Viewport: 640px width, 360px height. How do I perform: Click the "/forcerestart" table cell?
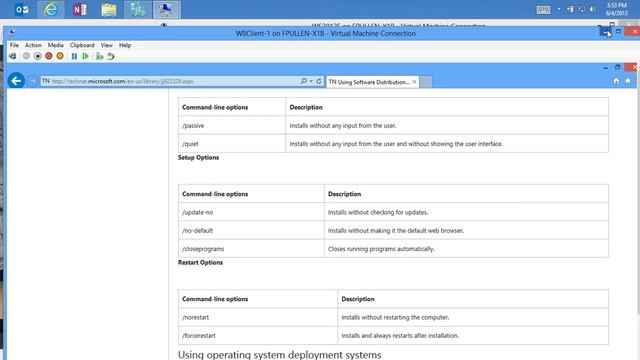tap(258, 336)
